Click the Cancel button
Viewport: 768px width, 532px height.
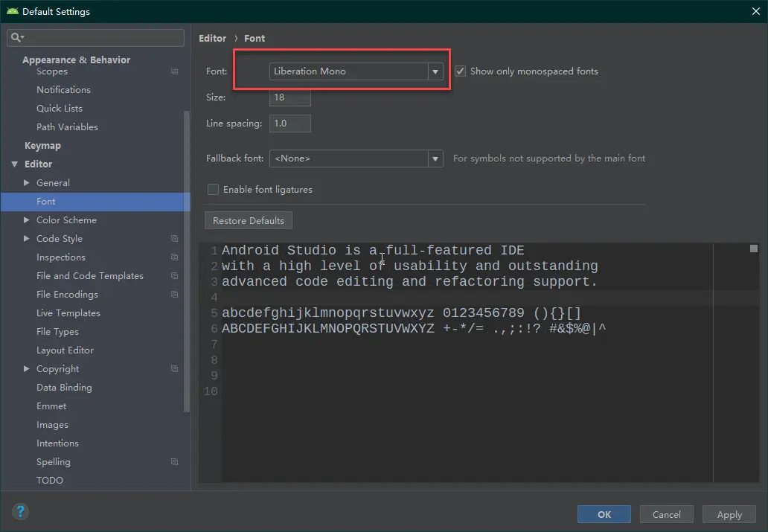click(x=667, y=514)
